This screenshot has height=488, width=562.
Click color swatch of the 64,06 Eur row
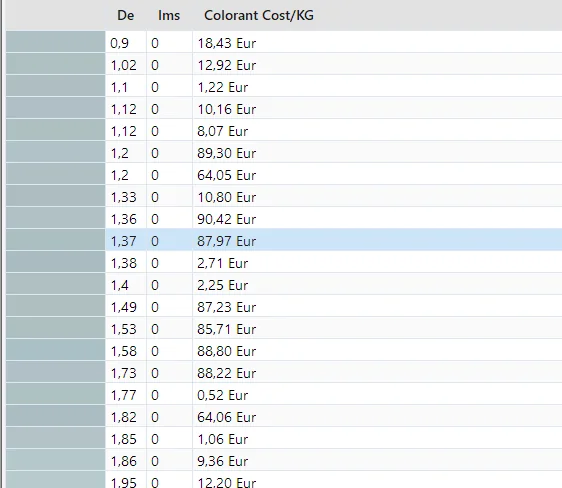click(x=56, y=416)
